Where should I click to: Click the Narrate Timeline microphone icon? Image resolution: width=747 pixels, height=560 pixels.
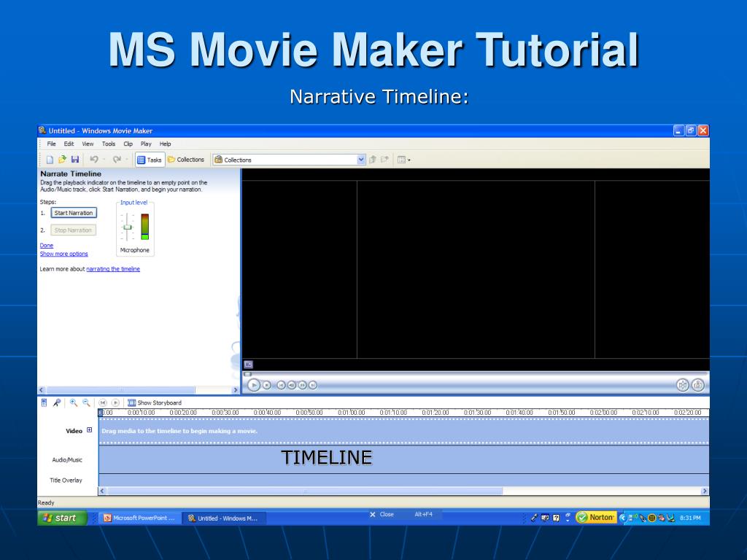click(57, 402)
